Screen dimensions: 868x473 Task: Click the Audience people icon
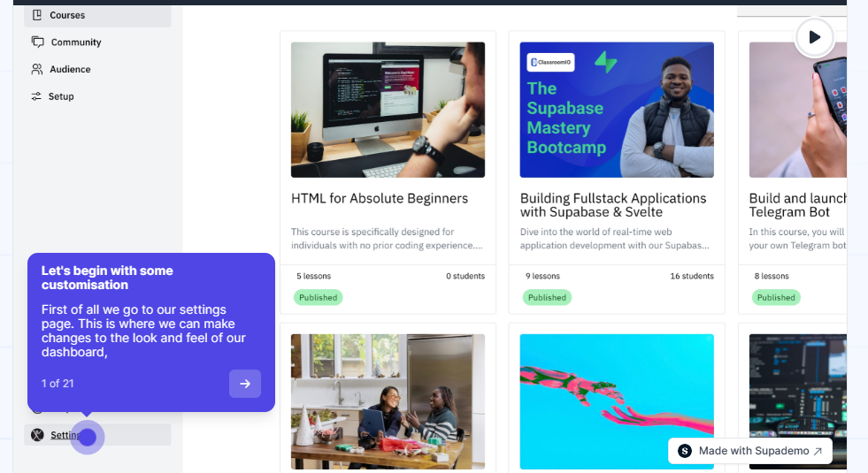pos(37,69)
